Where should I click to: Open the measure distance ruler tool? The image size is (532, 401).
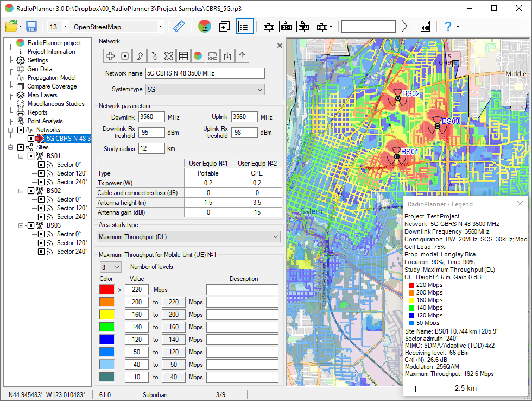pyautogui.click(x=179, y=26)
